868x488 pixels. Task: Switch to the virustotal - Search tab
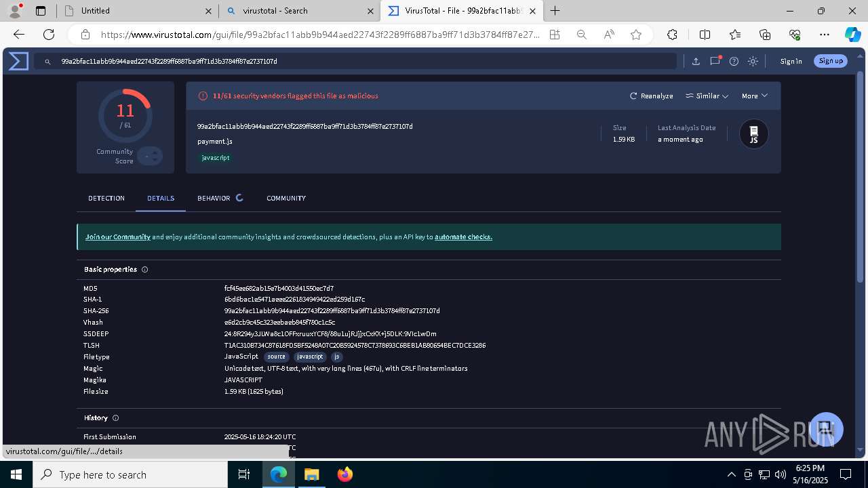(299, 11)
